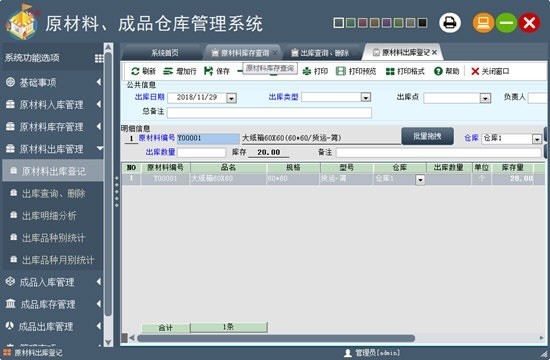This screenshot has width=550, height=360.
Task: Click the 库存量 column header
Action: pyautogui.click(x=512, y=168)
